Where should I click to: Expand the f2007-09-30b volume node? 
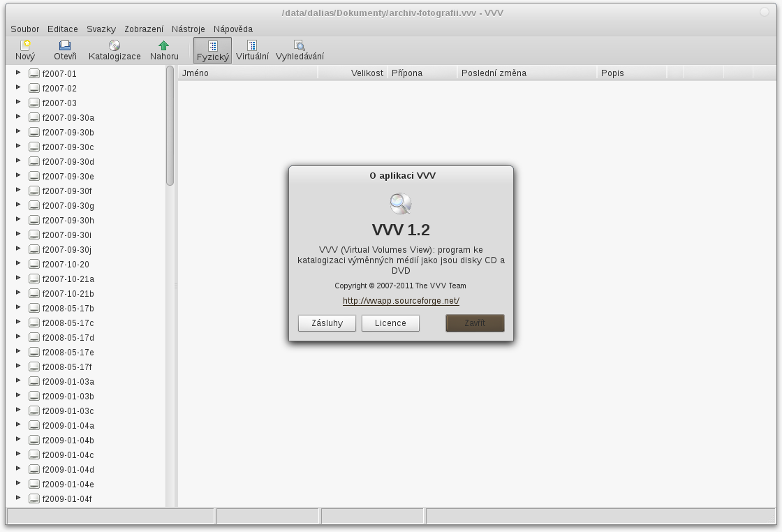click(18, 131)
